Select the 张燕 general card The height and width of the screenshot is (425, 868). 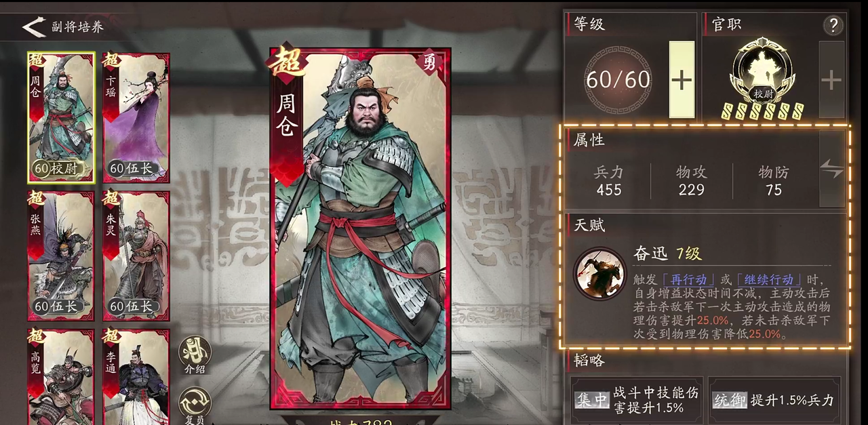tap(61, 256)
